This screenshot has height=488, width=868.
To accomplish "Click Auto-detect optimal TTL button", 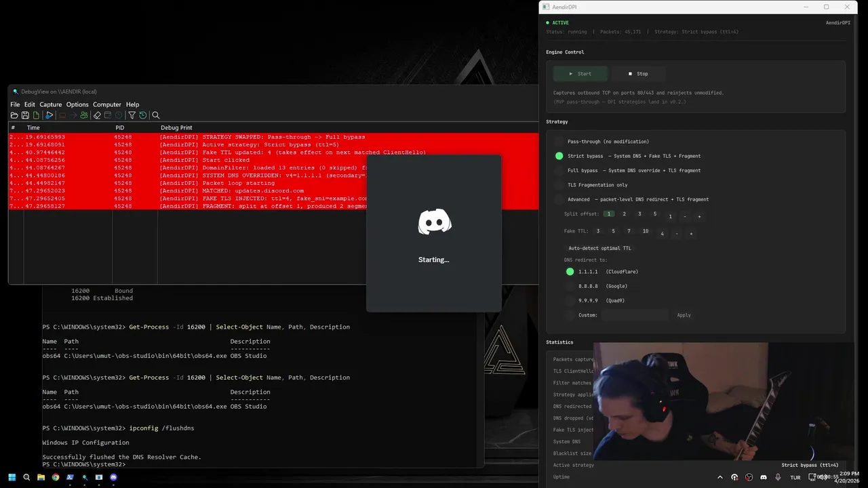I will 599,248.
